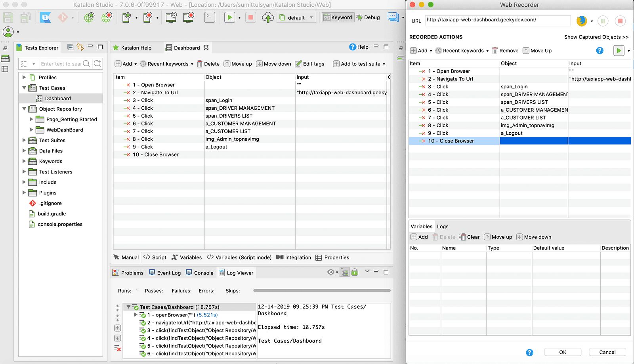Screen dimensions: 634x364
Task: Click the Firefox browser icon in Web Recorder
Action: pos(582,21)
